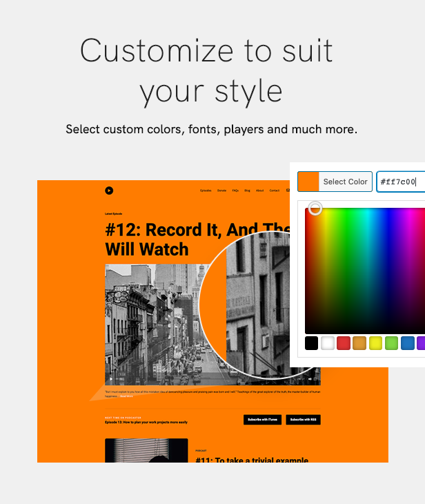425x504 pixels.
Task: Open the About navigation link
Action: pyautogui.click(x=259, y=191)
